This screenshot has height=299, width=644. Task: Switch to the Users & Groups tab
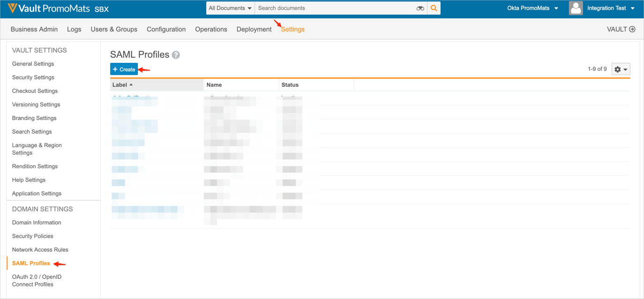[x=114, y=29]
